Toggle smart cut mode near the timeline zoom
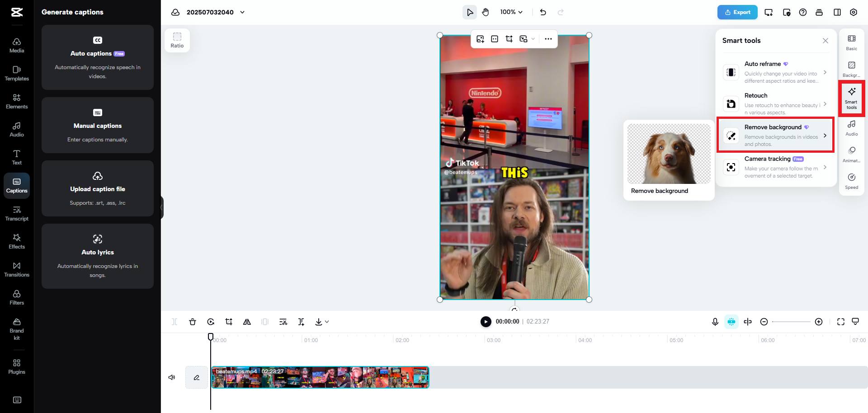This screenshot has width=868, height=413. [x=731, y=322]
